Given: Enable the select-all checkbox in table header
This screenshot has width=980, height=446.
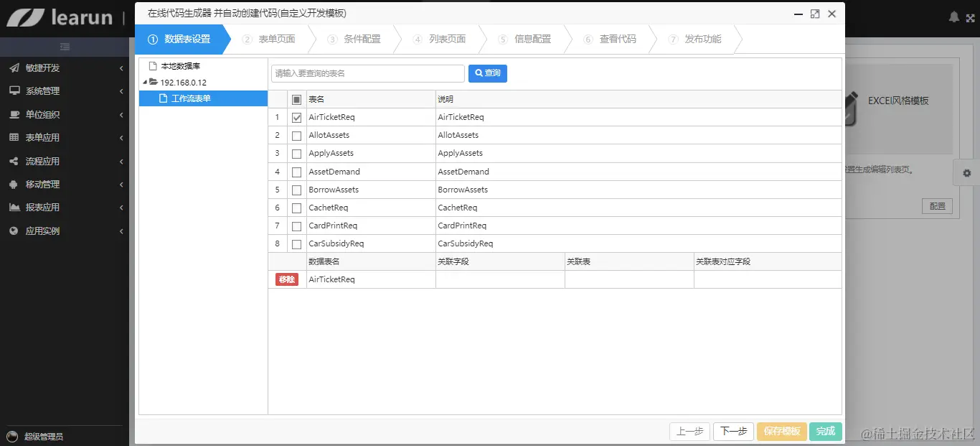Looking at the screenshot, I should pos(296,98).
